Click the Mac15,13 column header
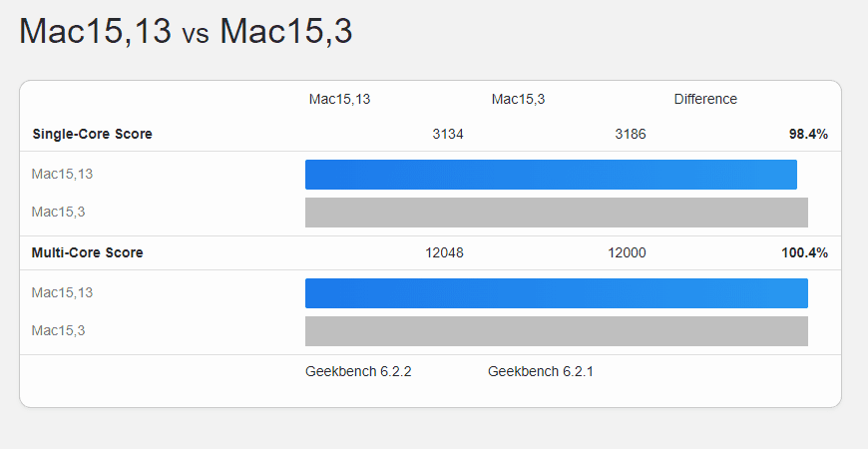Viewport: 868px width, 449px height. [x=339, y=99]
